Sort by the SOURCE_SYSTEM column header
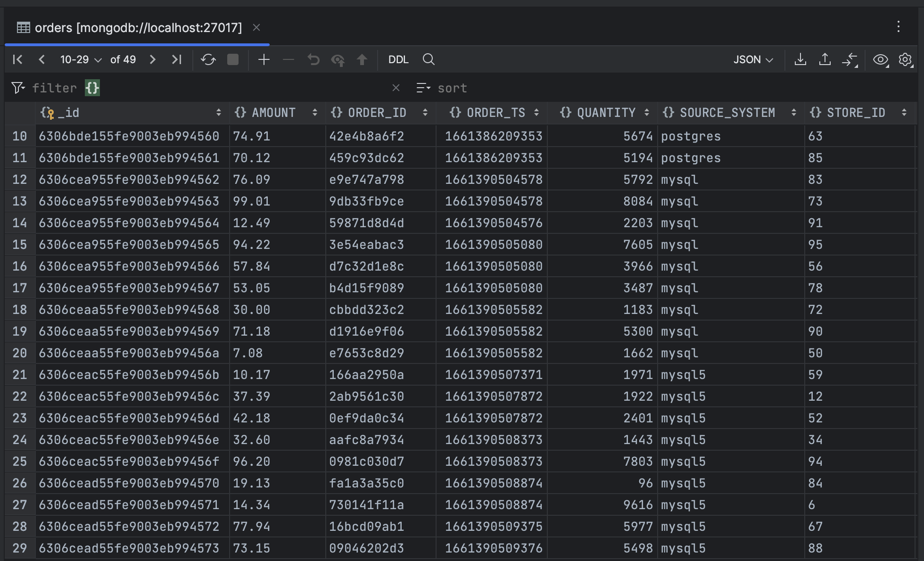 731,113
